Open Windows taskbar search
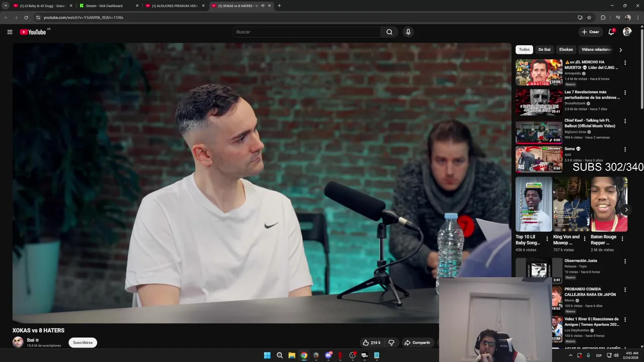 click(280, 355)
